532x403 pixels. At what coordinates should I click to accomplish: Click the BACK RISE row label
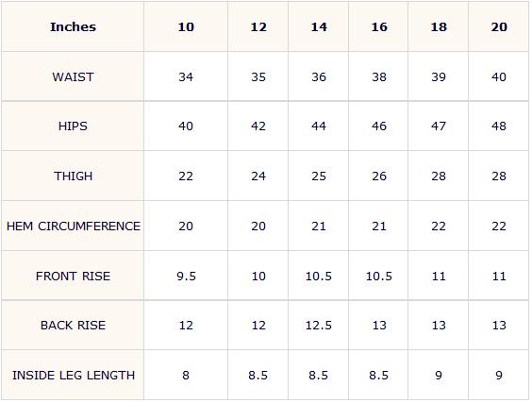(73, 326)
